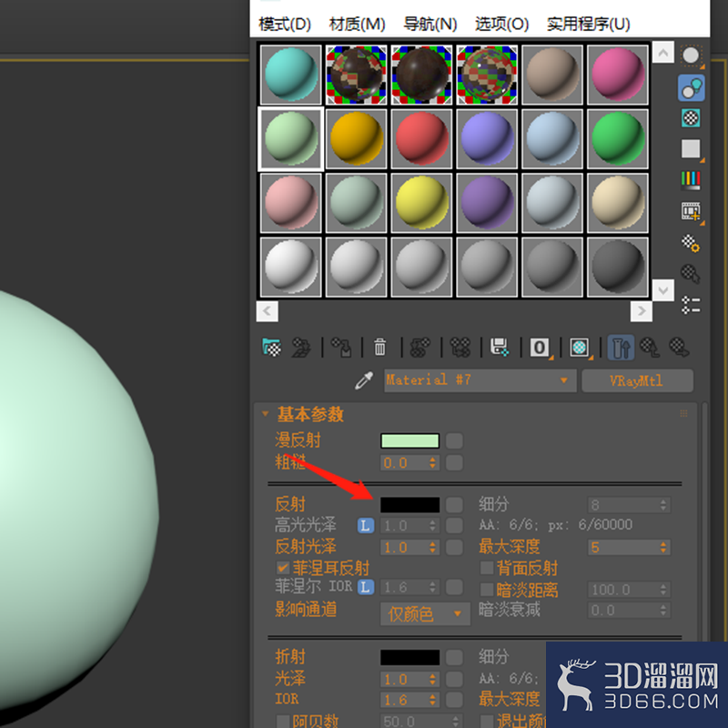Click map slot button next to 粗糙

tap(454, 462)
